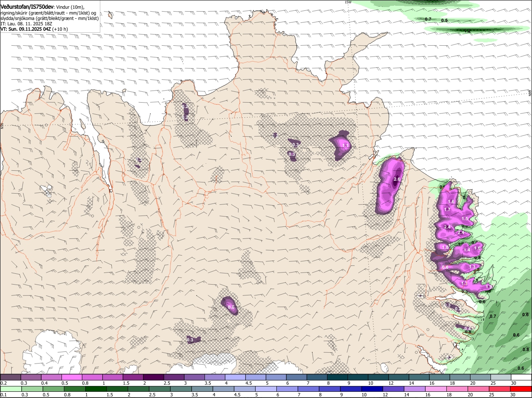Click the 0.1 label on lower scale
The image size is (532, 398).
(x=3, y=395)
